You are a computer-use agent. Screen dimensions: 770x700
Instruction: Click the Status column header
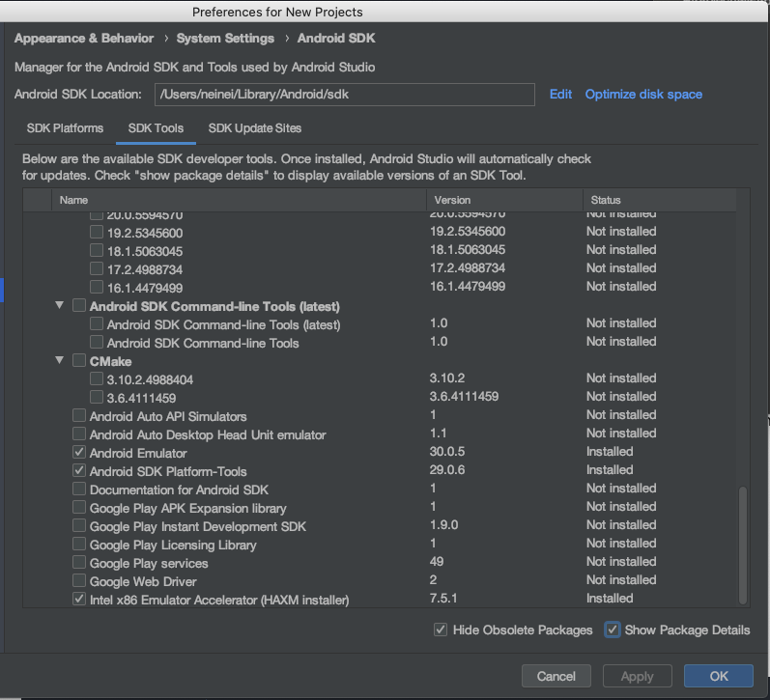tap(660, 200)
